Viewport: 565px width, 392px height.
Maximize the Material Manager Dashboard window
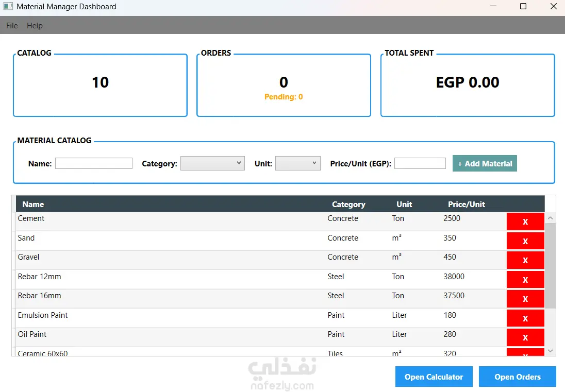pos(523,6)
